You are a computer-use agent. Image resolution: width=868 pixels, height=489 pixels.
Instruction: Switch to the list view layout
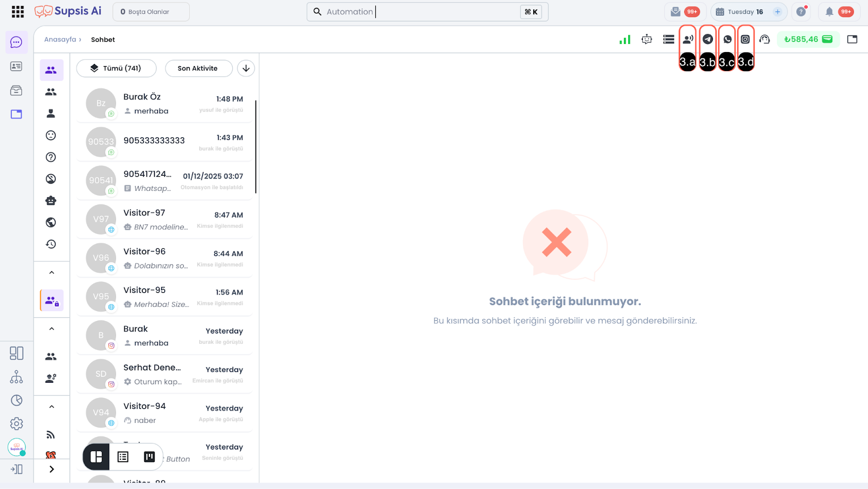tap(123, 457)
